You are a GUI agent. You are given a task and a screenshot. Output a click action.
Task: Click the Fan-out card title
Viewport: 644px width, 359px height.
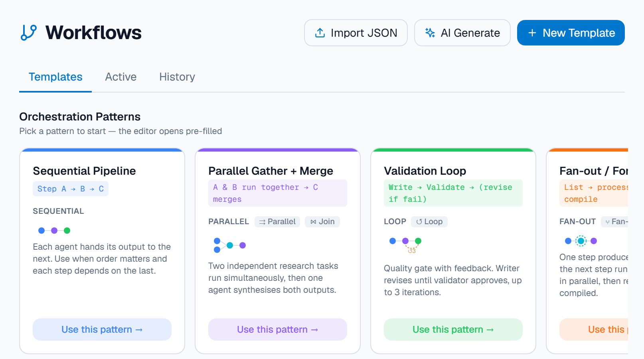coord(594,171)
